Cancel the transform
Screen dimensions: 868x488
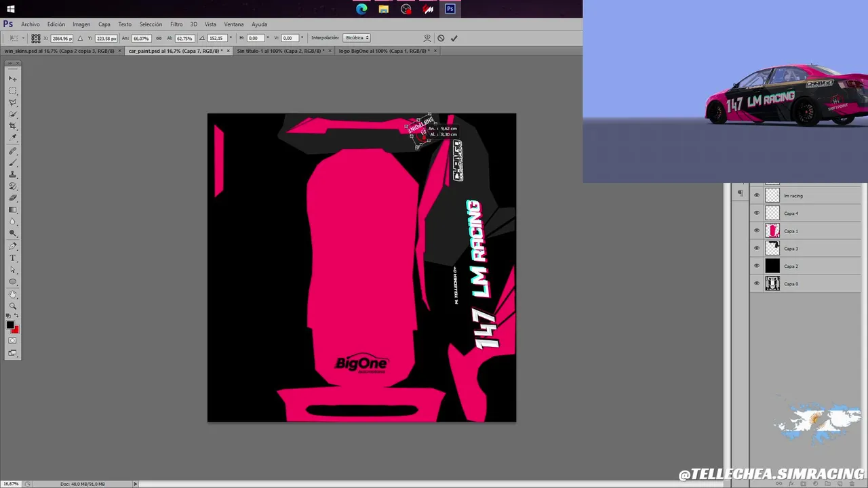coord(441,38)
